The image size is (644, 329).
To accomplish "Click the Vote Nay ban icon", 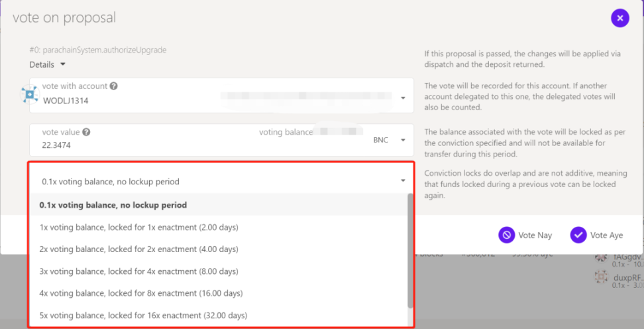I will click(506, 235).
